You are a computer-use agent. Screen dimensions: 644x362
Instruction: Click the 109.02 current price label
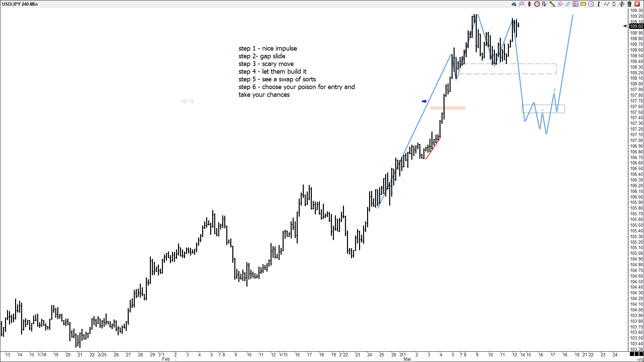point(636,26)
